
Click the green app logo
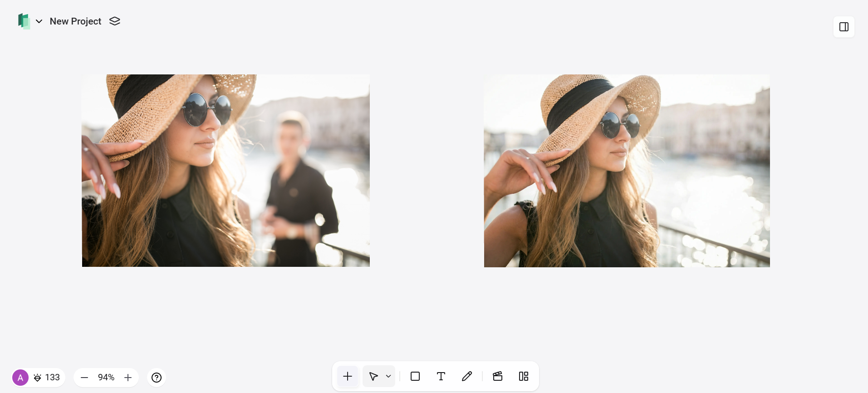pyautogui.click(x=24, y=21)
